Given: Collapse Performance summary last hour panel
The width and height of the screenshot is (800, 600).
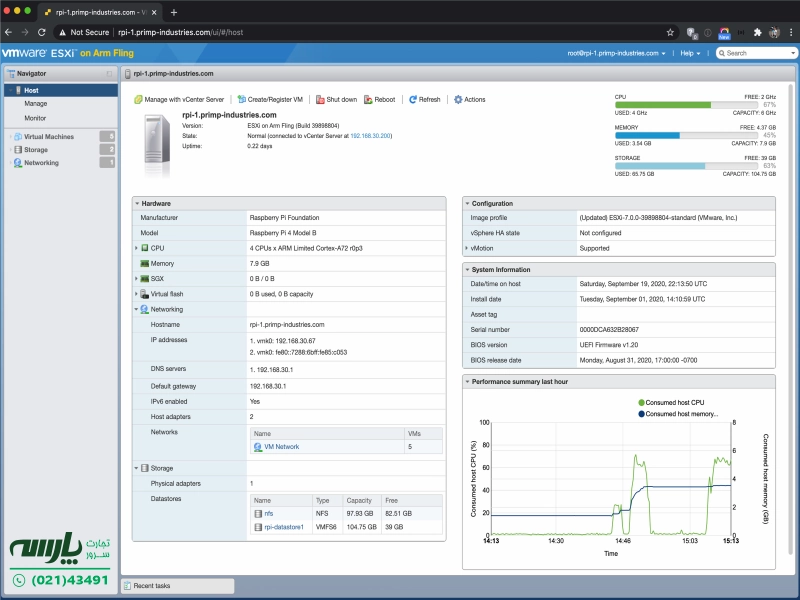Looking at the screenshot, I should pyautogui.click(x=467, y=382).
